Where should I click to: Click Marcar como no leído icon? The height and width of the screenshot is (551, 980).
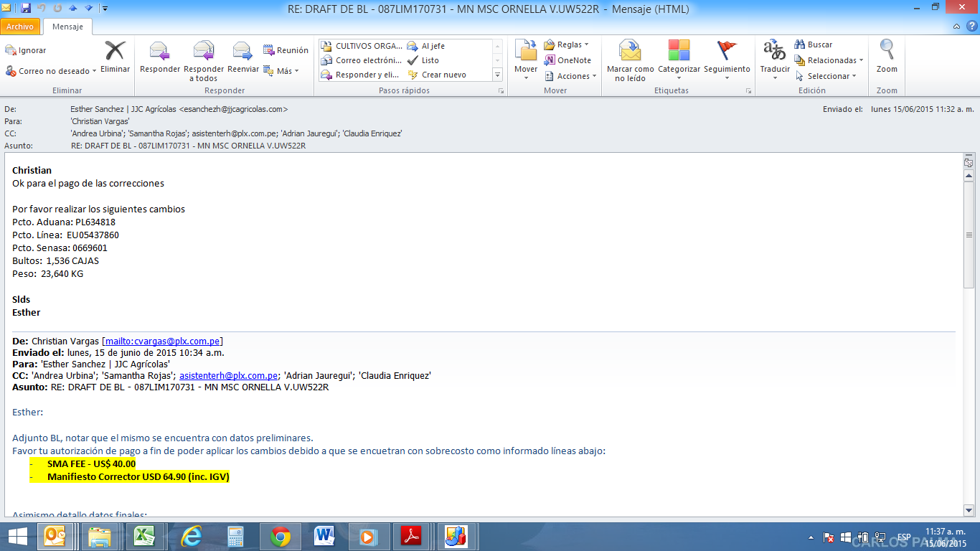point(630,52)
